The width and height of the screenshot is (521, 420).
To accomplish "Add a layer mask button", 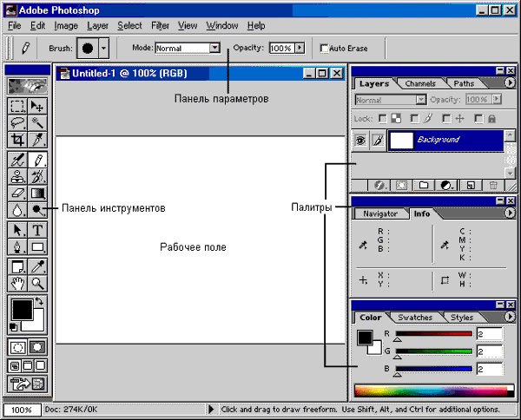I will (401, 185).
